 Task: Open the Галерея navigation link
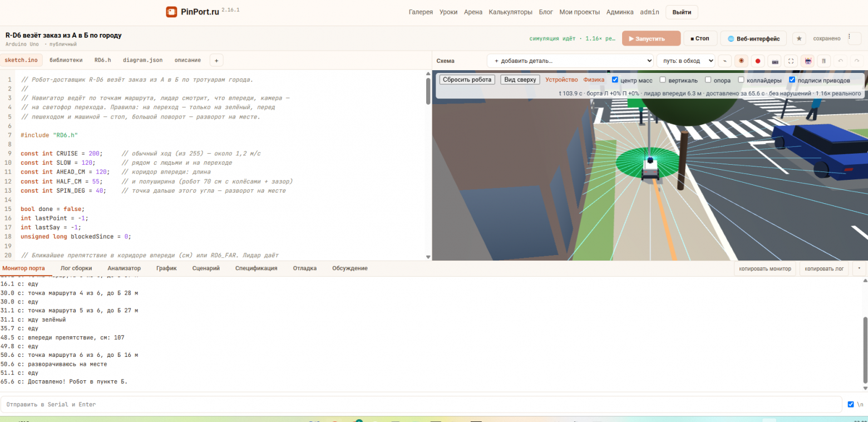421,12
